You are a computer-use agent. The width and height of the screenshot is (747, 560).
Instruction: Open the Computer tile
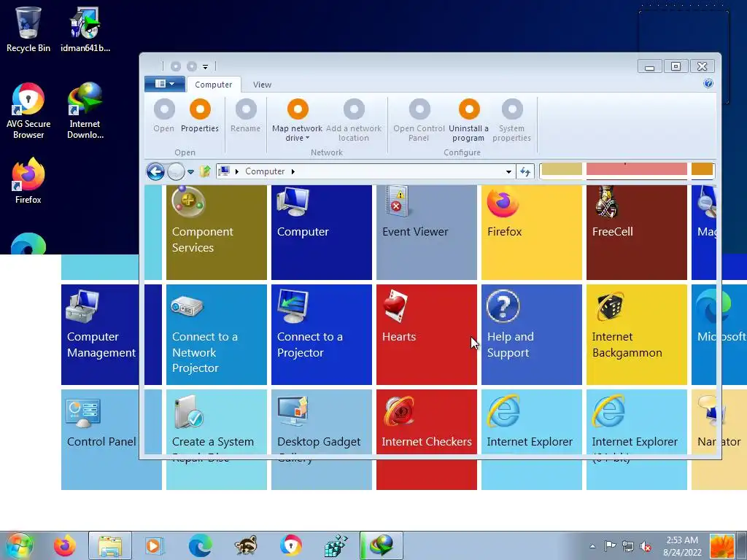click(x=322, y=233)
